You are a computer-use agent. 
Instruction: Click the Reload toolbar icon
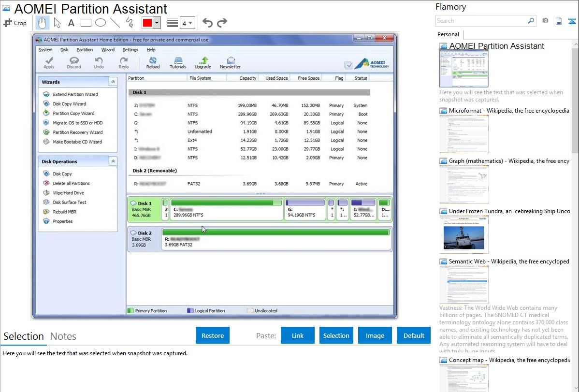click(x=153, y=62)
